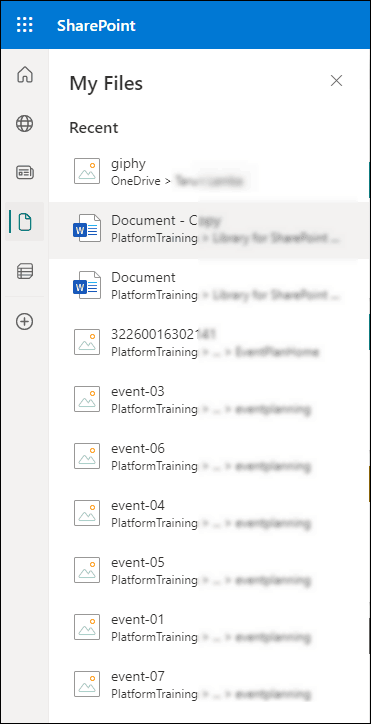This screenshot has height=724, width=371.
Task: Open PlatformTraining location under event-03
Action: (154, 409)
